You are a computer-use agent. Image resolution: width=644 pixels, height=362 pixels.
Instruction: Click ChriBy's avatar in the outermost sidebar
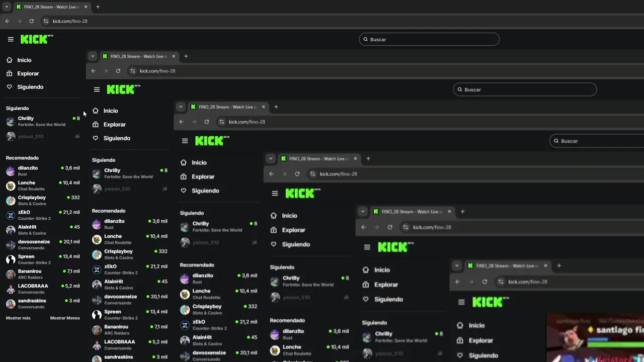(11, 121)
